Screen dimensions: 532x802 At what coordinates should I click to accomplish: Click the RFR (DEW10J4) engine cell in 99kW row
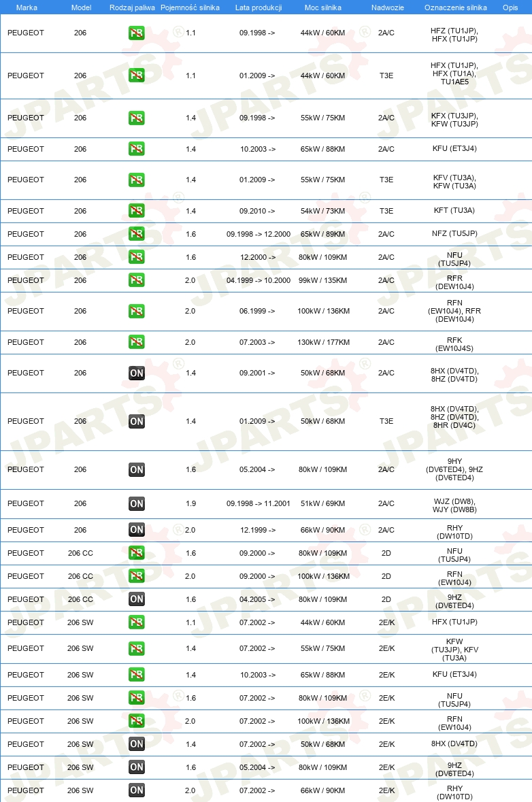[x=454, y=282]
